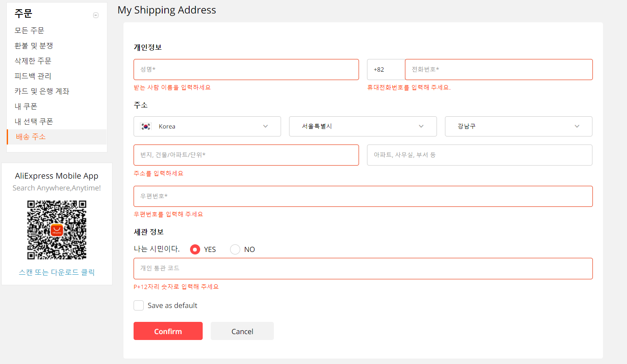627x364 pixels.
Task: Collapse the 주문 sidebar panel
Action: [x=96, y=14]
